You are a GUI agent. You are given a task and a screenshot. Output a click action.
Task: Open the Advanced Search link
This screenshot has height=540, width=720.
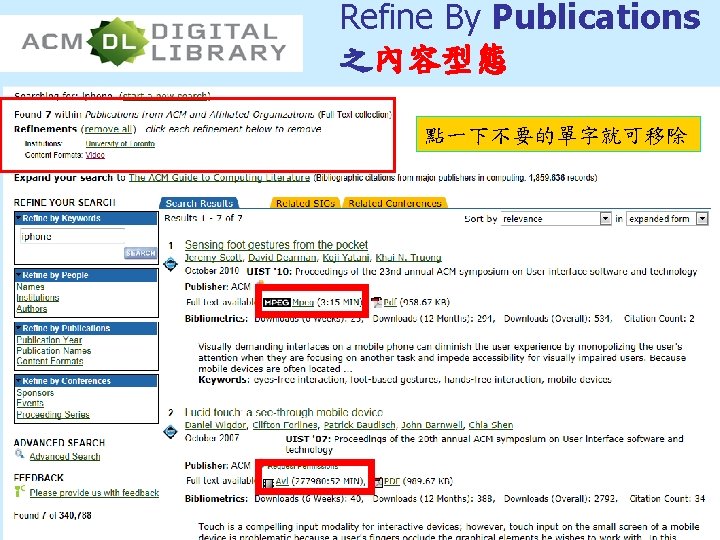[x=65, y=456]
